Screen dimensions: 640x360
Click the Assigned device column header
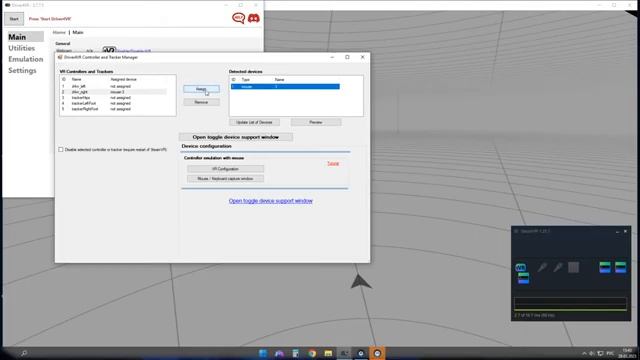(x=123, y=80)
